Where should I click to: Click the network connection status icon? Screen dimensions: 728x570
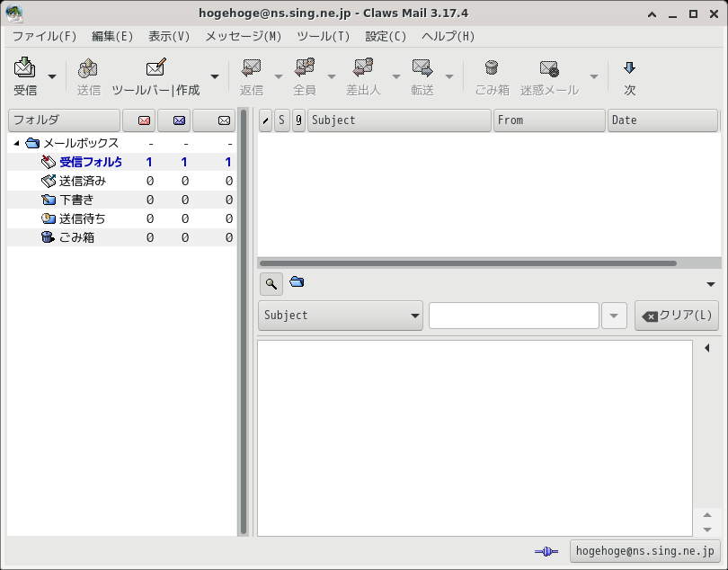click(546, 551)
